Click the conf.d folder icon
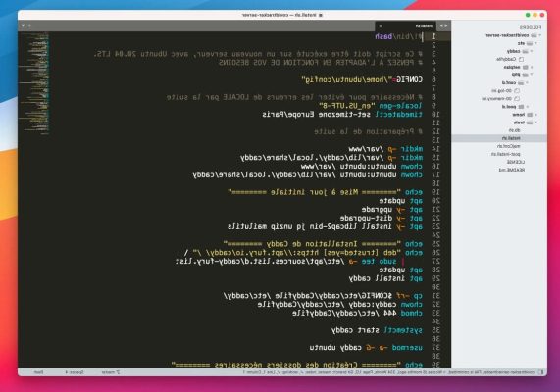 click(x=521, y=83)
